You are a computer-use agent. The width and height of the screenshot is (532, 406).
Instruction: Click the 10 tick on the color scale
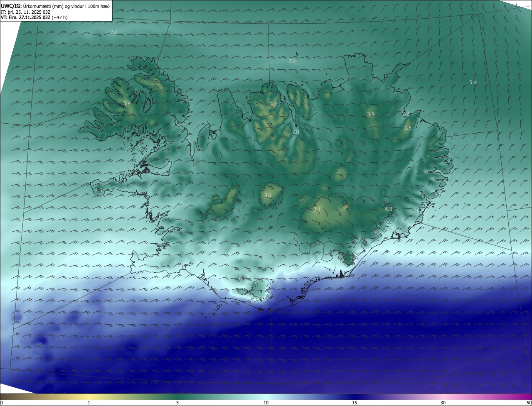(266, 403)
